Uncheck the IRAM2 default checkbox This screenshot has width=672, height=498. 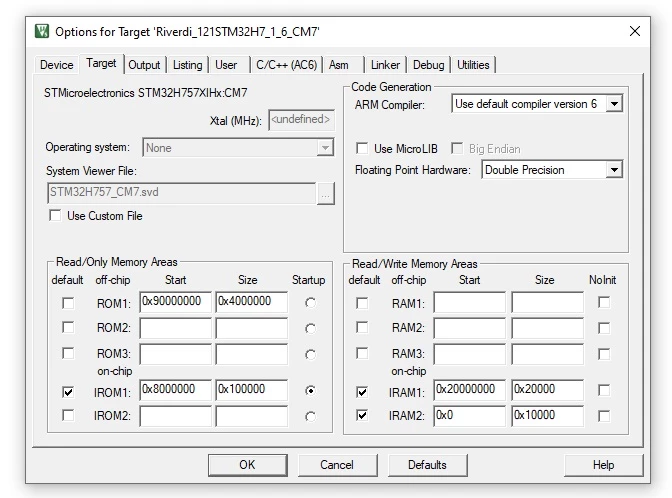pos(362,415)
